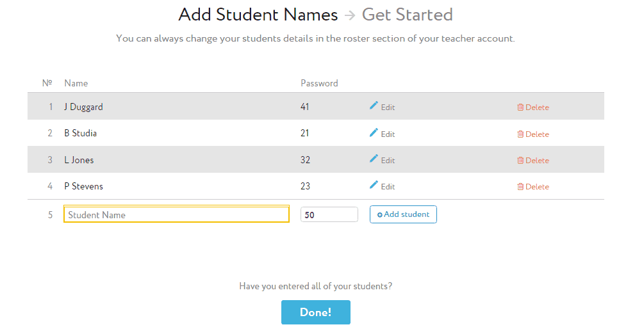Select the J Duggard name cell

[84, 107]
